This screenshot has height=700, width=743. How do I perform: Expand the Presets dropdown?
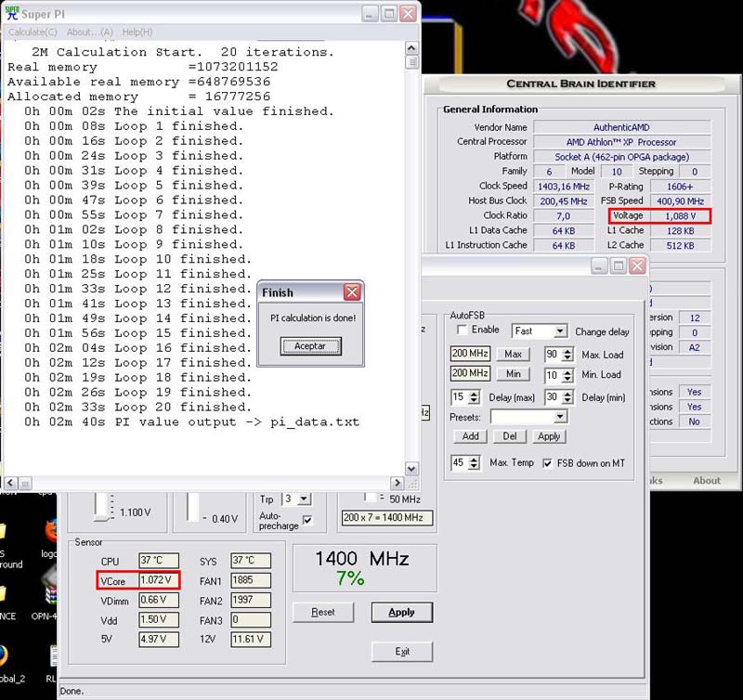click(x=560, y=418)
